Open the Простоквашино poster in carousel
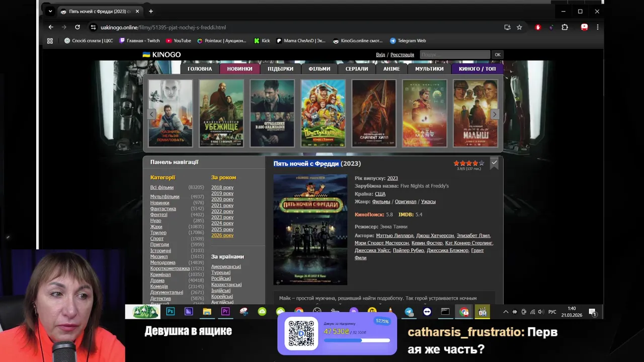 (x=323, y=113)
